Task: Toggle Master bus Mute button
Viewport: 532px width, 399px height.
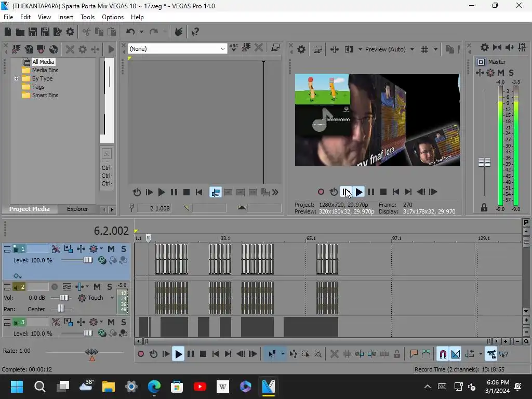Action: (x=501, y=73)
